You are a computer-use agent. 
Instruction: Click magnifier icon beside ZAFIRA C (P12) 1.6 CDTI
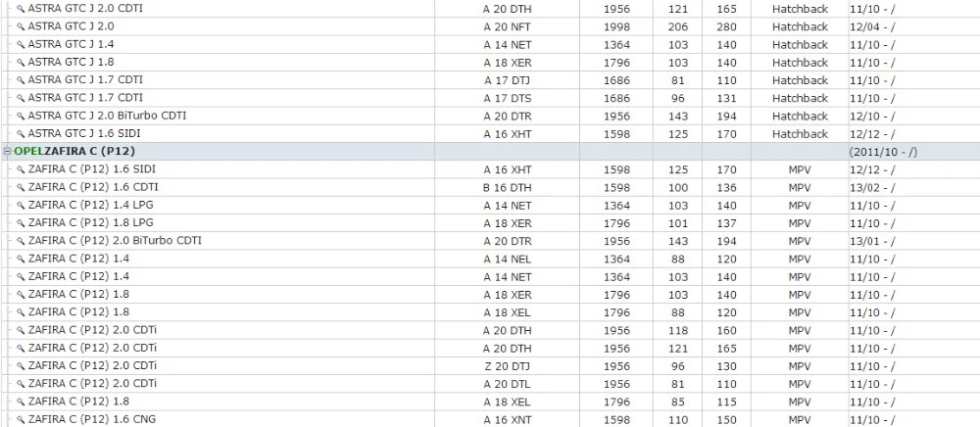(21, 187)
